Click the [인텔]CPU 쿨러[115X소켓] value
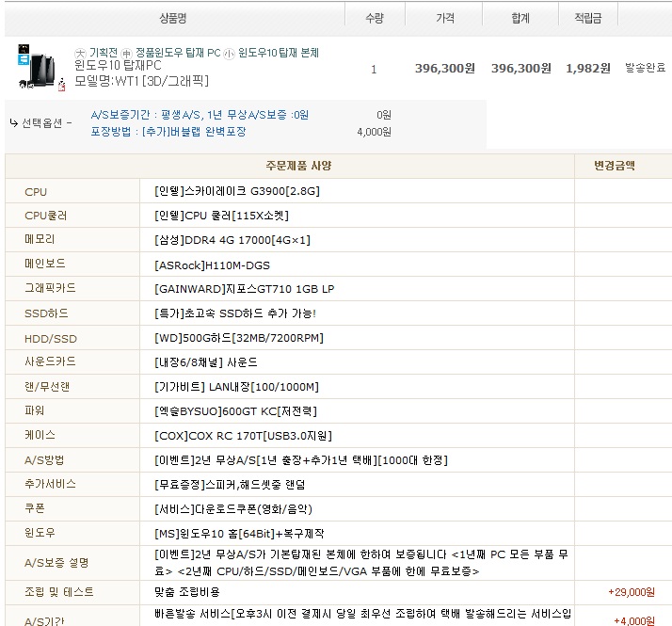This screenshot has height=626, width=672. (221, 216)
